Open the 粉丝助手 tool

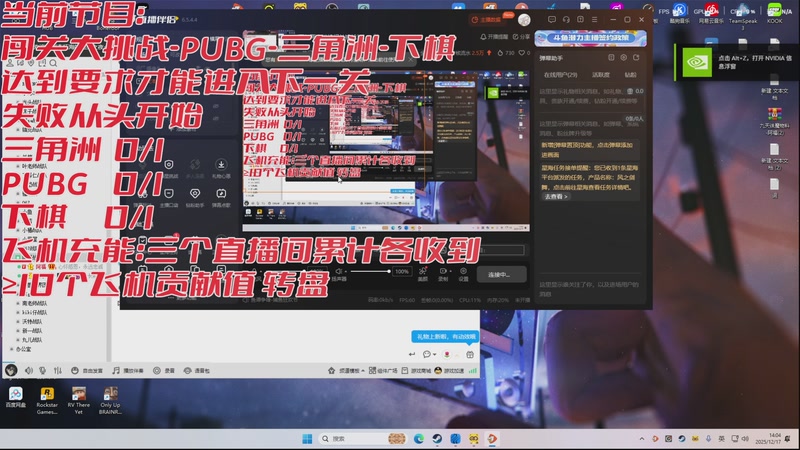coord(195,197)
